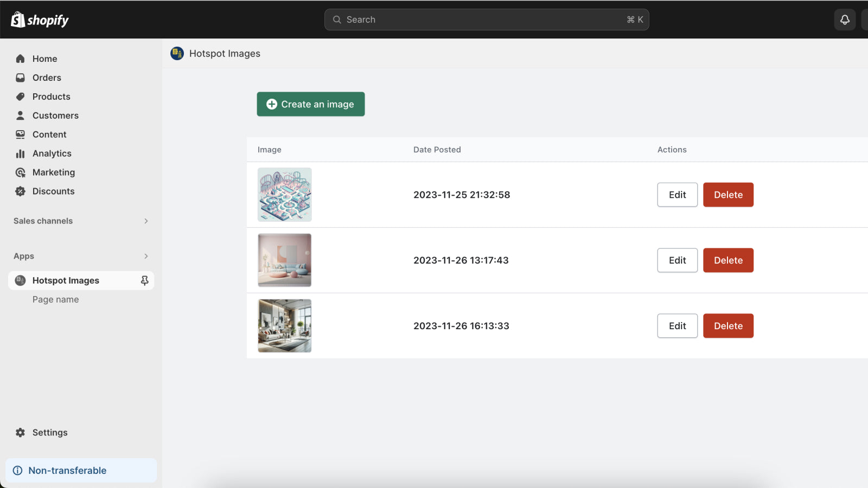868x488 pixels.
Task: Select the date 2023-11-26 13:17:43
Action: coord(461,260)
